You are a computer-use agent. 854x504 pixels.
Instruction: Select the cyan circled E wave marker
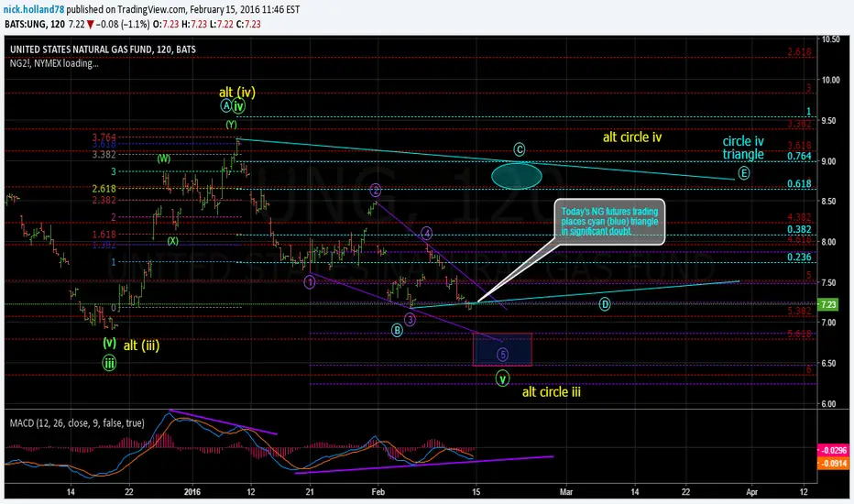pos(744,173)
